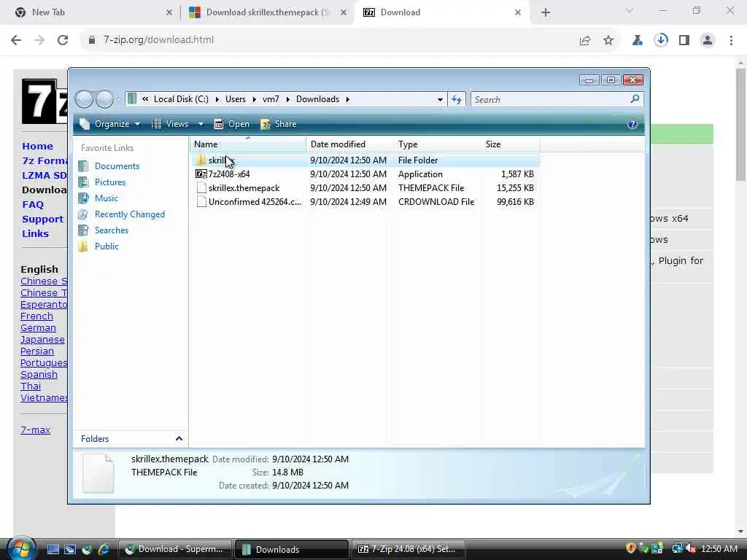Click the Users breadcrumb segment
This screenshot has width=747, height=560.
pos(236,99)
